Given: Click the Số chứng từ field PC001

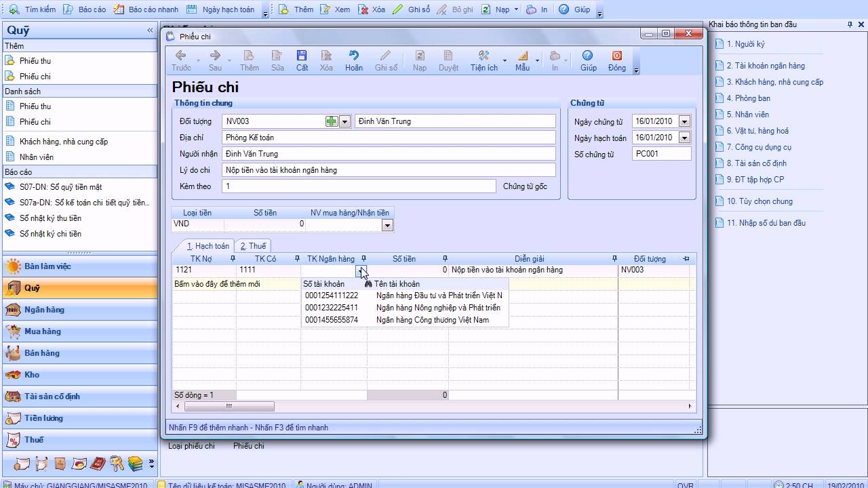Looking at the screenshot, I should (x=661, y=154).
